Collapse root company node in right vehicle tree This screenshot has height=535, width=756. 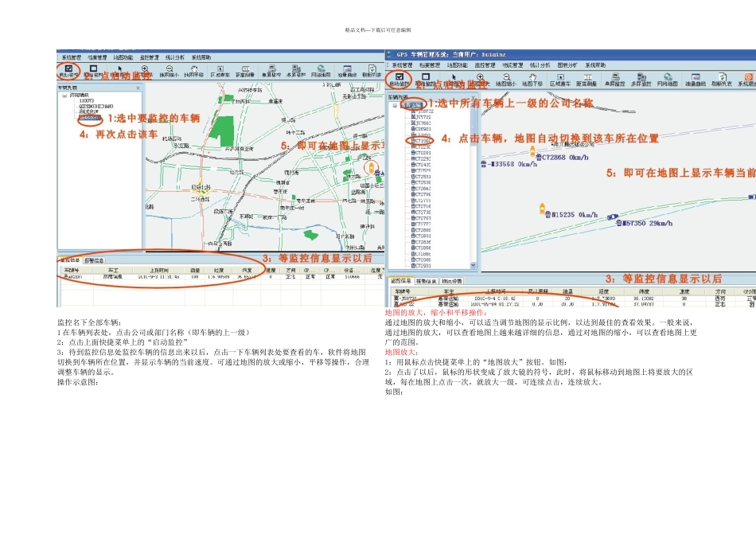396,105
